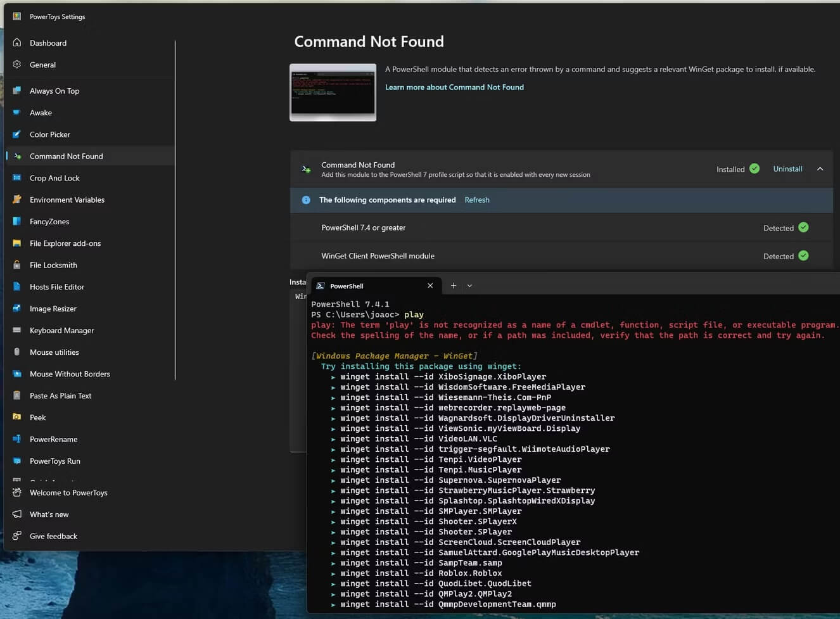Image resolution: width=840 pixels, height=619 pixels.
Task: Click the File Explorer add-ons icon
Action: [17, 243]
